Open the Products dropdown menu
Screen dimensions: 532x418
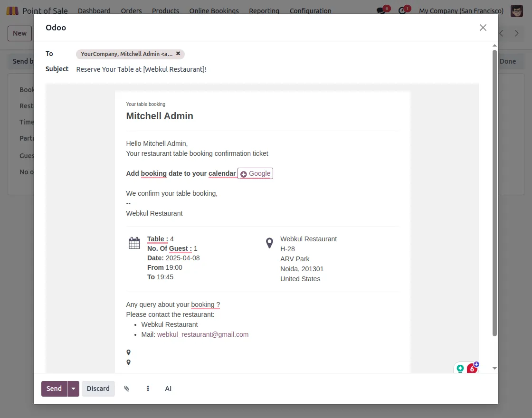tap(165, 10)
